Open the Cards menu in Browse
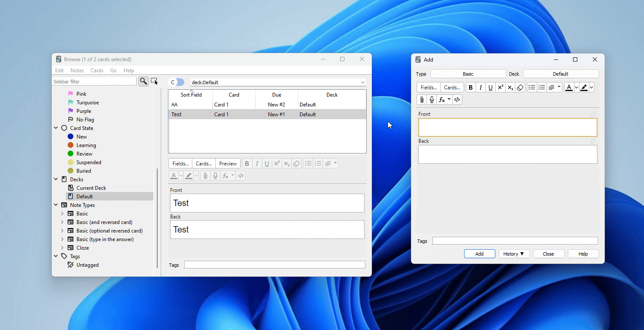Screen dimensions: 644x330 [97, 71]
